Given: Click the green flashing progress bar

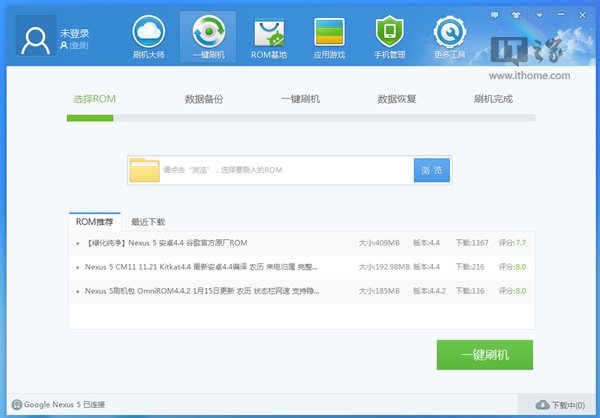Looking at the screenshot, I should [x=90, y=118].
